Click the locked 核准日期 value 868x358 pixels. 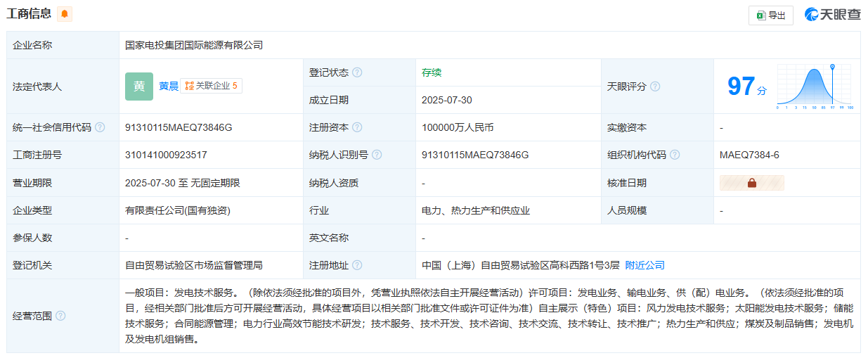tap(751, 183)
